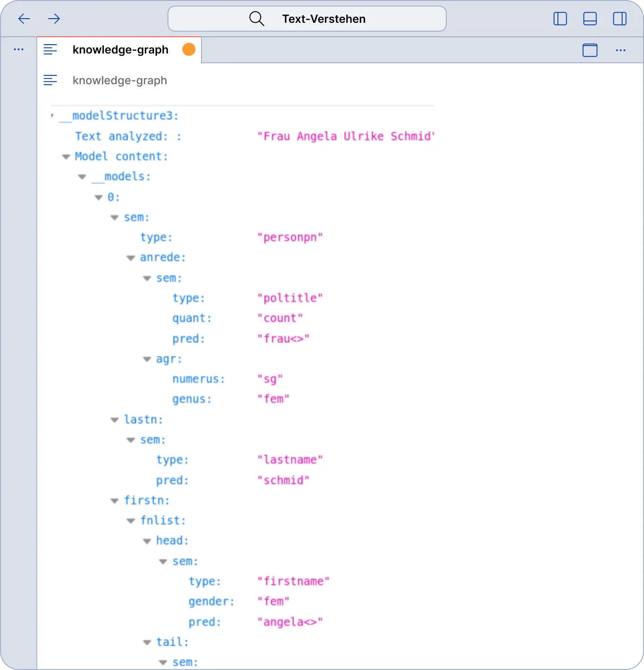Viewport: 644px width, 670px height.
Task: Select the "personpn" type value
Action: (290, 237)
